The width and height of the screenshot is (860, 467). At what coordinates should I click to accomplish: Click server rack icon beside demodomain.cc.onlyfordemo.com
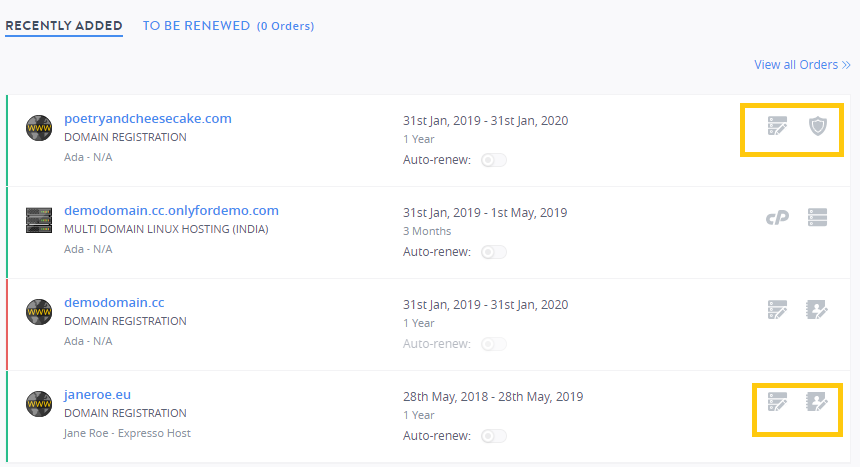point(39,220)
